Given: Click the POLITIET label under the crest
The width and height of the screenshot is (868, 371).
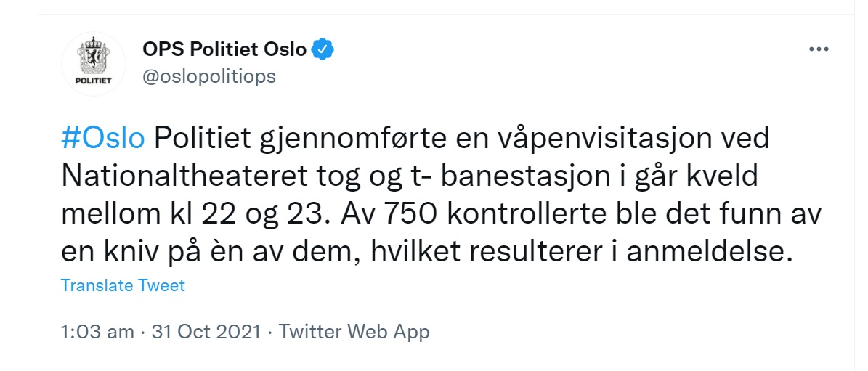Looking at the screenshot, I should tap(93, 81).
